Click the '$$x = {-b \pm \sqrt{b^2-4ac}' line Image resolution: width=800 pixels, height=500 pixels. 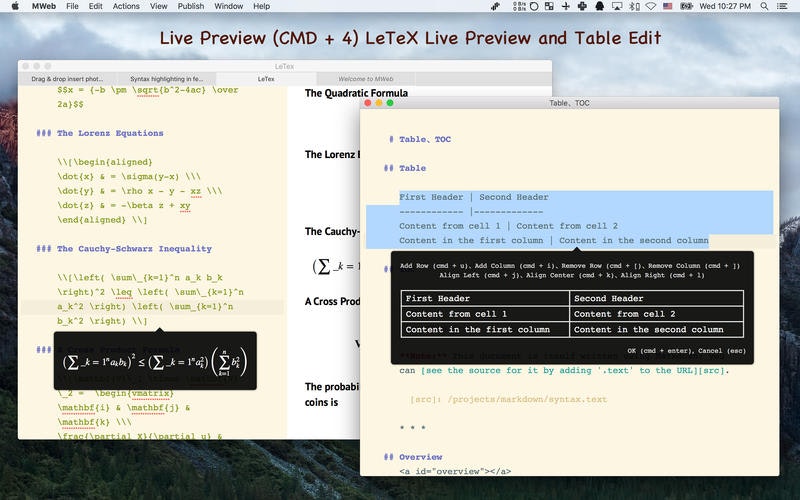(148, 90)
